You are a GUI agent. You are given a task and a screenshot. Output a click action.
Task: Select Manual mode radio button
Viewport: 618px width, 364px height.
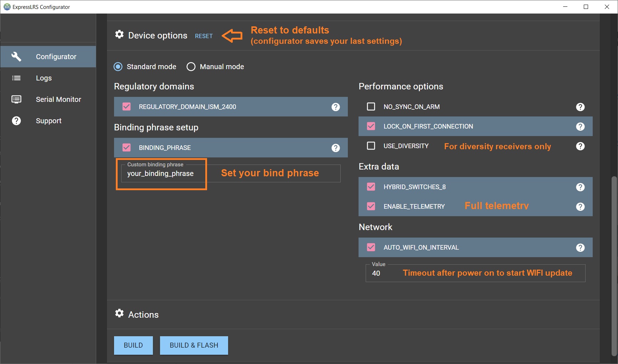tap(191, 67)
